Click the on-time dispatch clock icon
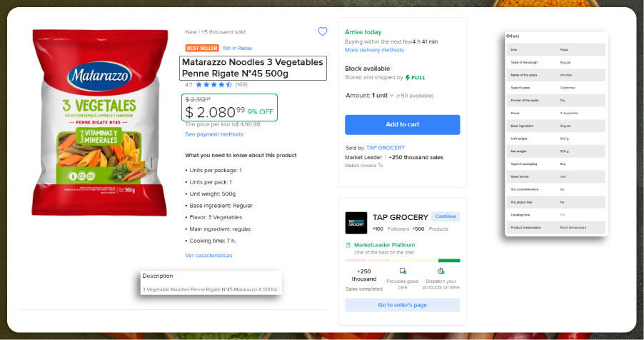This screenshot has width=644, height=340. (441, 271)
